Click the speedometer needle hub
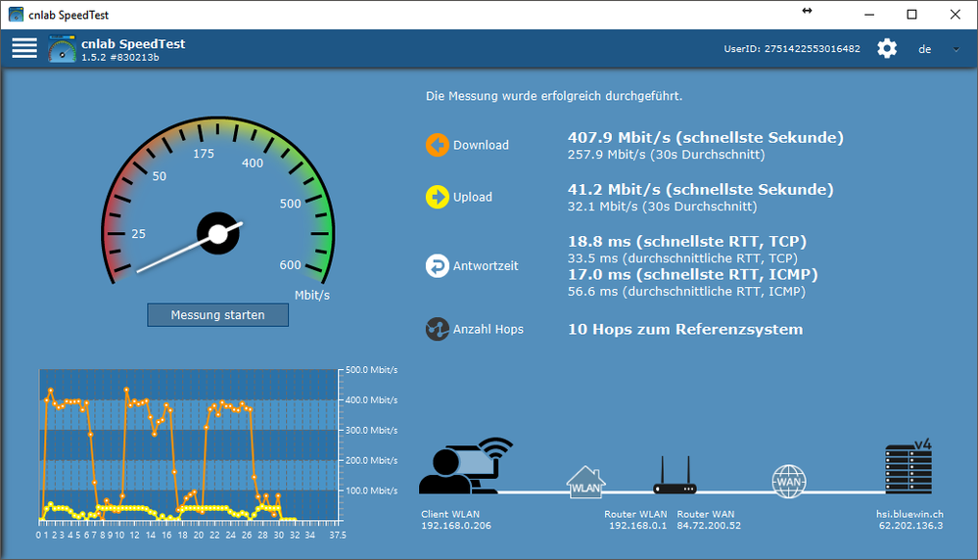This screenshot has width=978, height=560. tap(218, 234)
